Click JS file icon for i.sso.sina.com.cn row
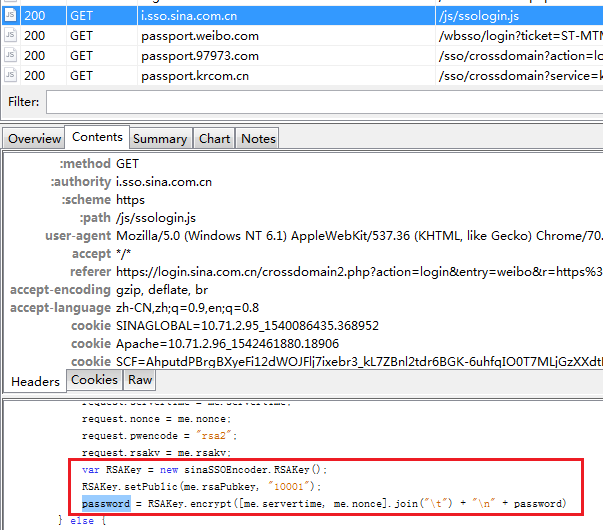This screenshot has width=603, height=530. tap(10, 15)
